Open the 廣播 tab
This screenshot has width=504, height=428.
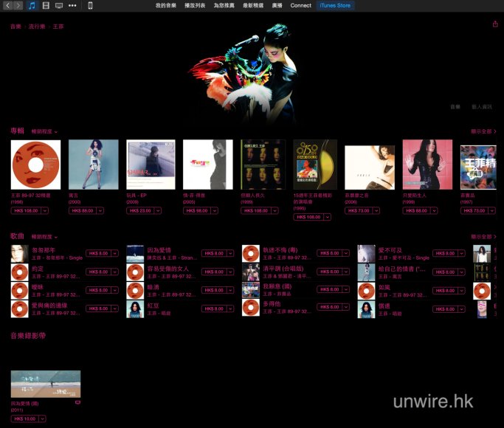coord(277,5)
